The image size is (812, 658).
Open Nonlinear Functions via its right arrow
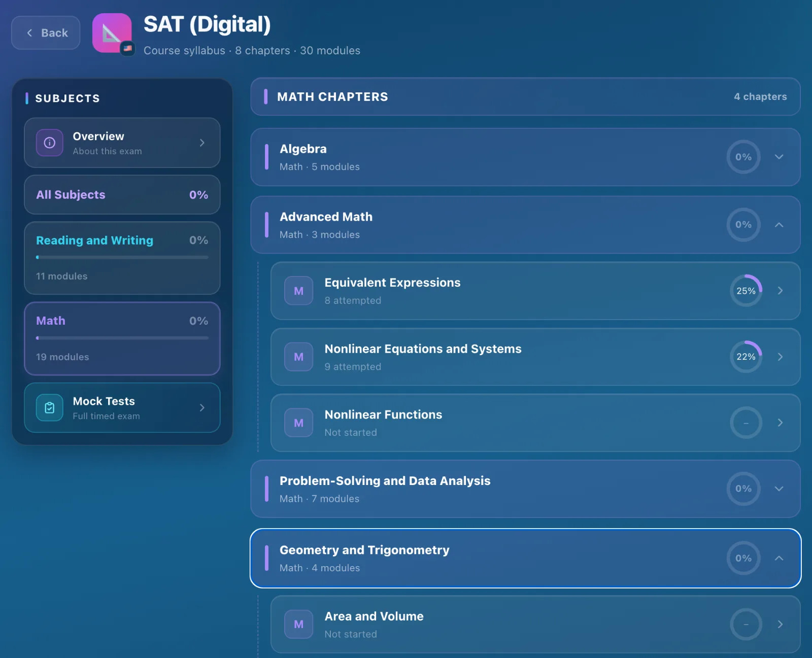tap(780, 423)
